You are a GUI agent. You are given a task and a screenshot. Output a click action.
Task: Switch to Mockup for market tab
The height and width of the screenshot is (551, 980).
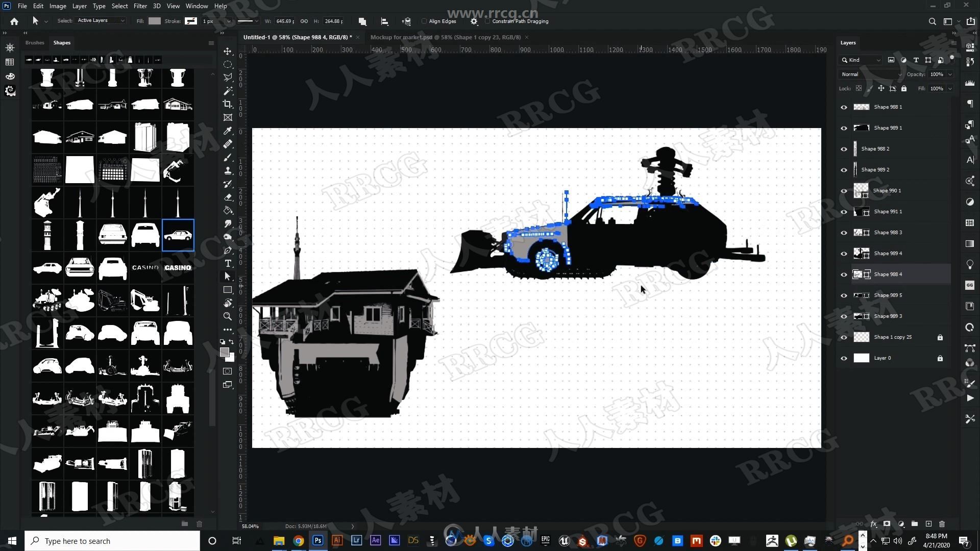446,37
